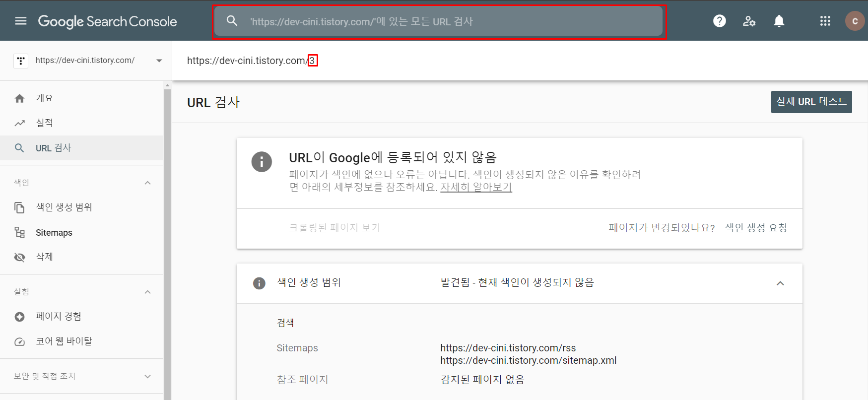
Task: Click 페이지가 변경되었나요? text
Action: point(662,228)
